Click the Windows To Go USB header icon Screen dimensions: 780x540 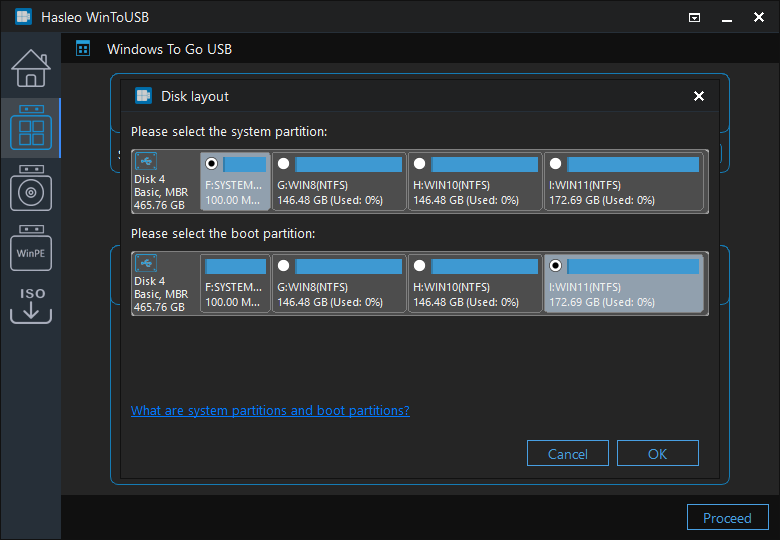(83, 49)
